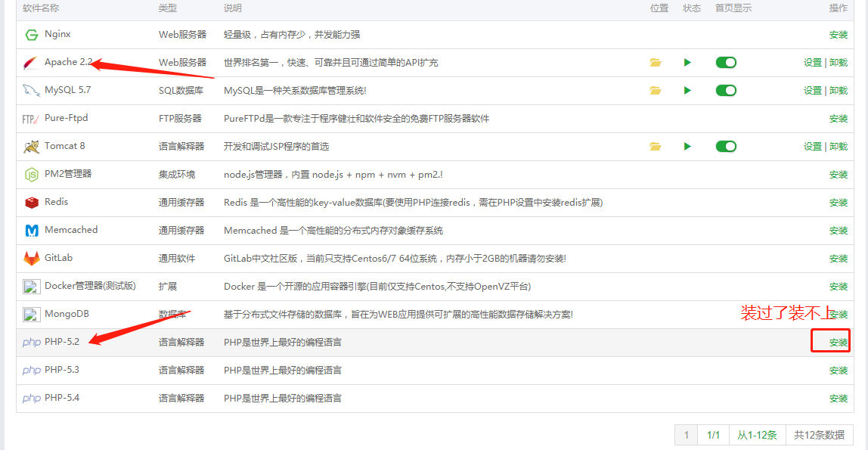Click the 1/1 page indicator
868x450 pixels.
714,435
